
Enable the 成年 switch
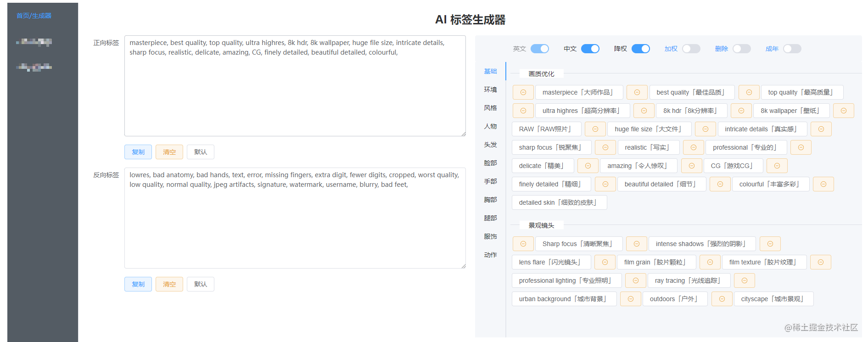[792, 49]
